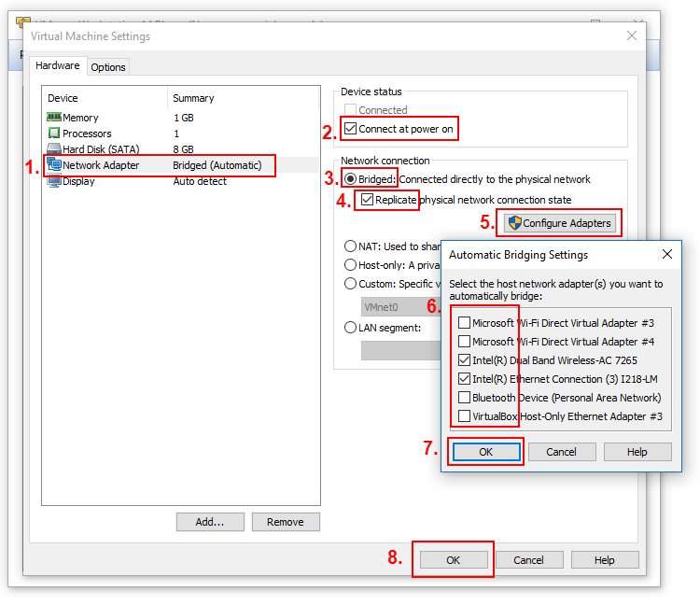Enable Bluetooth Device (Personal Area Network)
Viewport: 700px width, 605px height.
(x=464, y=398)
